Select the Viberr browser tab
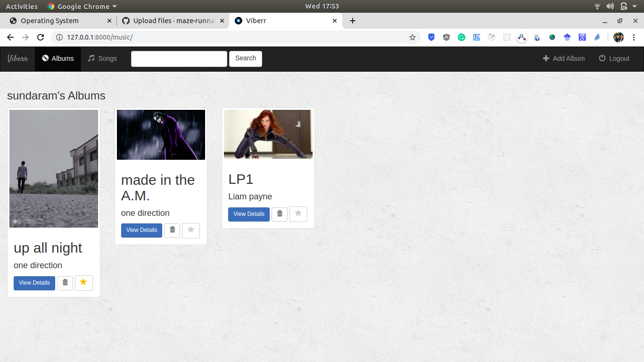 click(x=284, y=21)
